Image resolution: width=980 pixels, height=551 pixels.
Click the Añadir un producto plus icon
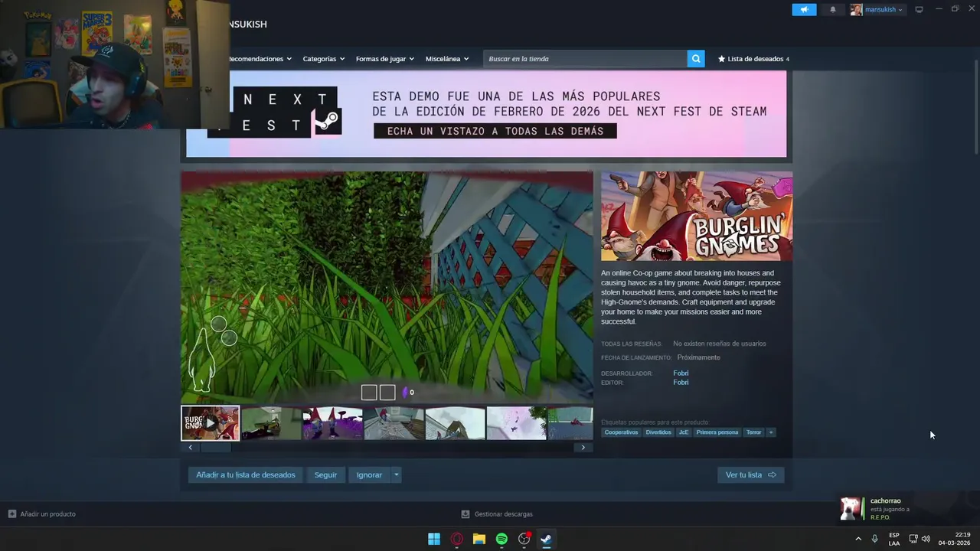11,514
